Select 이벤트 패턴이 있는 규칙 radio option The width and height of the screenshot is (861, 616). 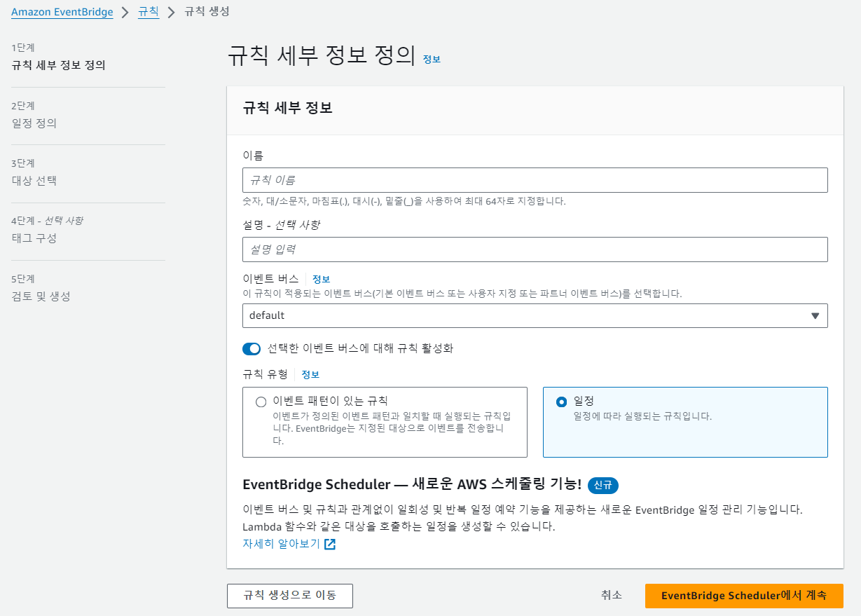261,402
